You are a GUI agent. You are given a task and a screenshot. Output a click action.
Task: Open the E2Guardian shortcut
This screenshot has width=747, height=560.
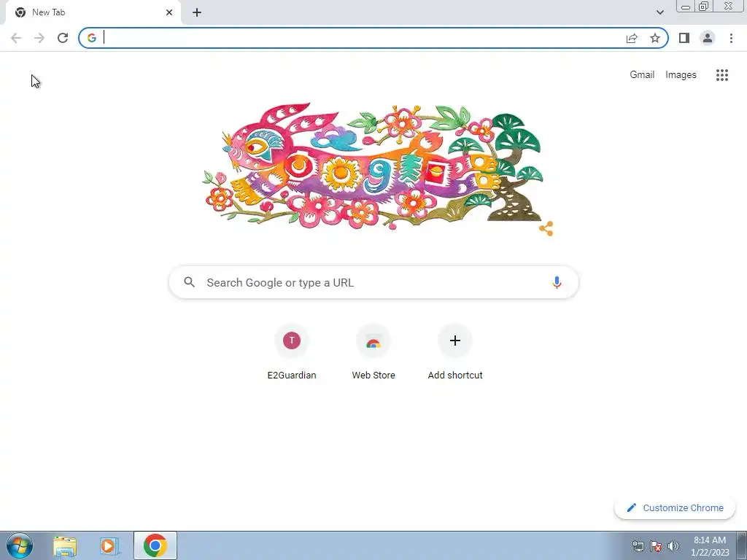click(x=292, y=352)
